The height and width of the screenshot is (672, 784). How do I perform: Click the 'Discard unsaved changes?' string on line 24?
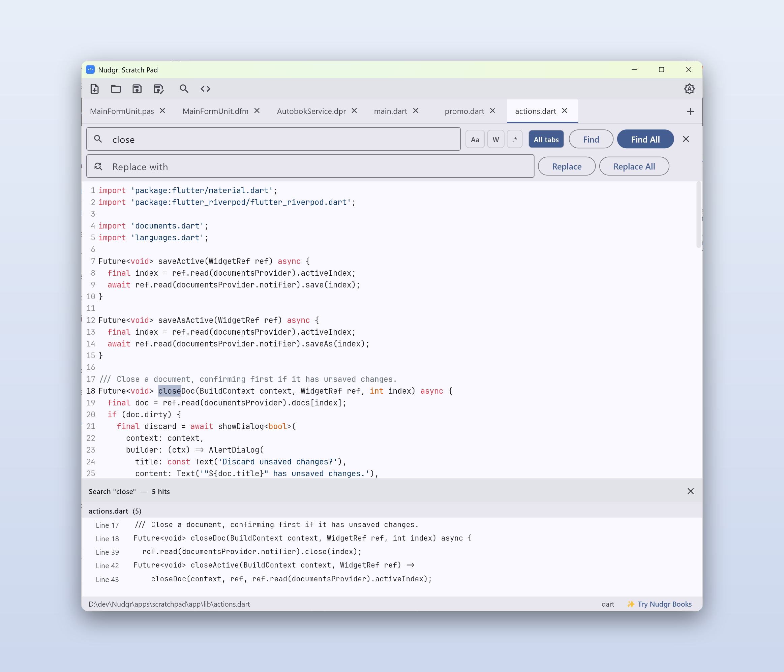278,462
